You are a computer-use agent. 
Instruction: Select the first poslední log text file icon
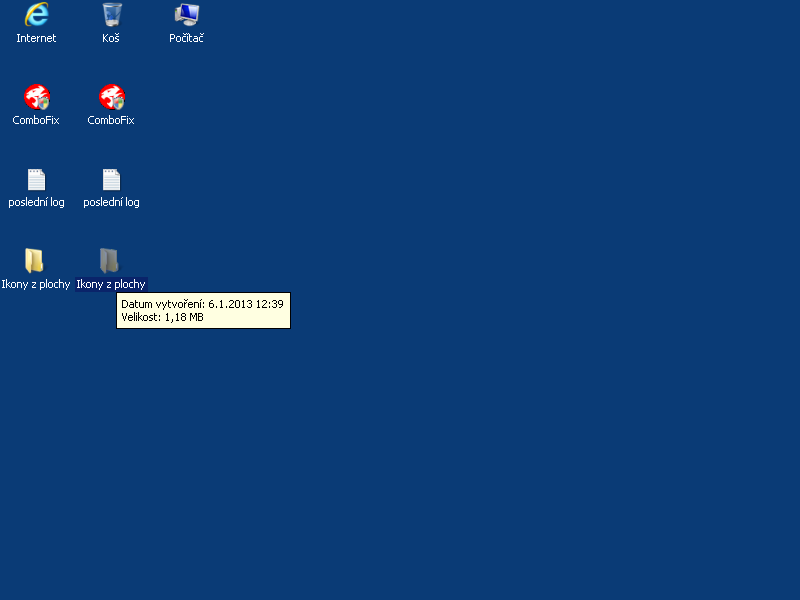click(36, 180)
